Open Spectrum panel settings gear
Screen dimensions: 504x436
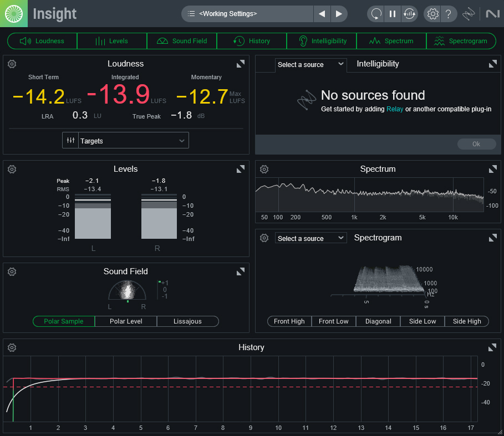pos(264,170)
